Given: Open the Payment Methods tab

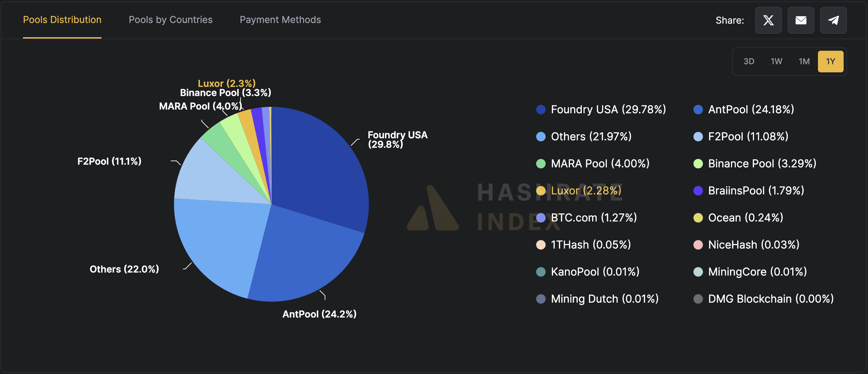Looking at the screenshot, I should [280, 20].
